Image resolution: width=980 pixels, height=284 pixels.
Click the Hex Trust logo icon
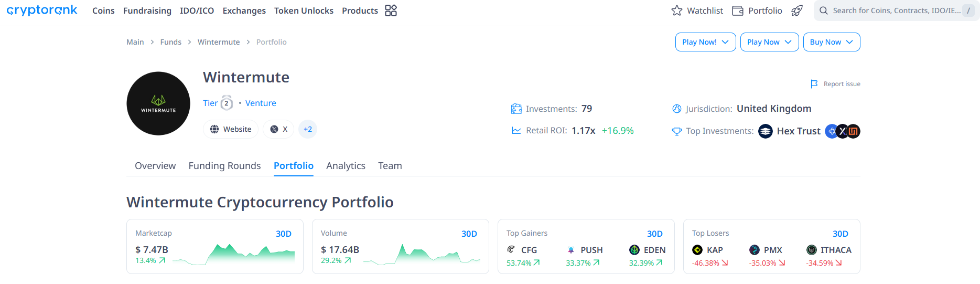coord(766,131)
